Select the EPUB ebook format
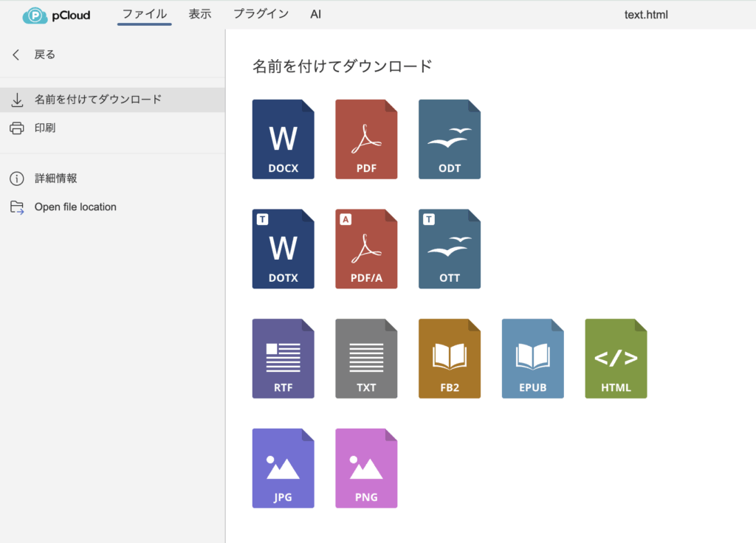 coord(532,359)
